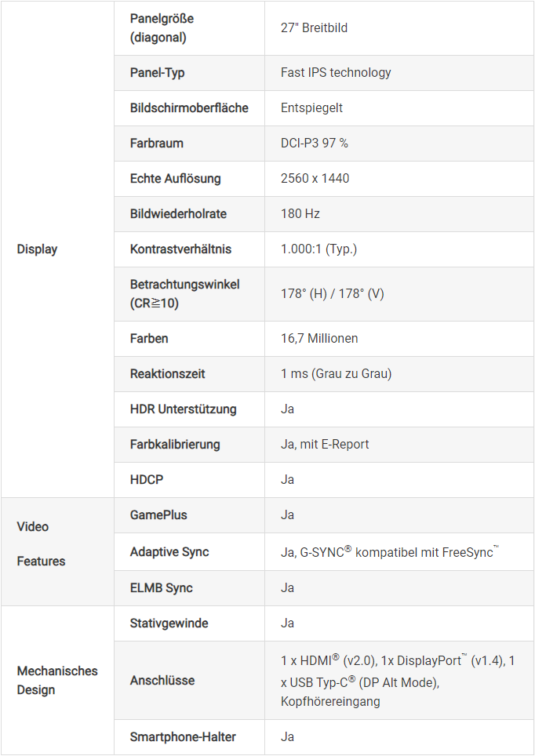
Task: Click the 180 Hz refresh rate value
Action: 300,214
